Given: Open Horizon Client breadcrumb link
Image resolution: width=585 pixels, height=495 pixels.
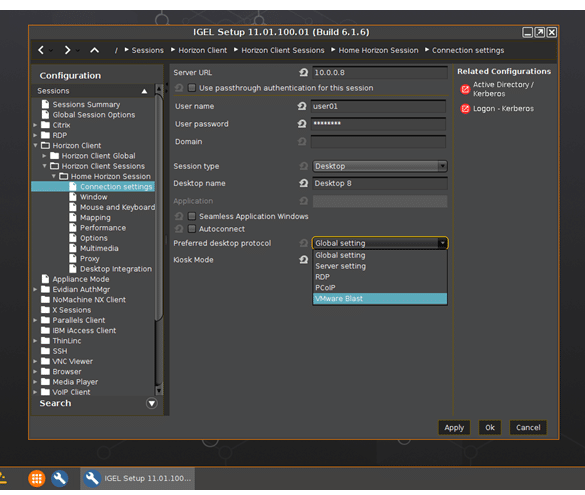Looking at the screenshot, I should click(203, 50).
